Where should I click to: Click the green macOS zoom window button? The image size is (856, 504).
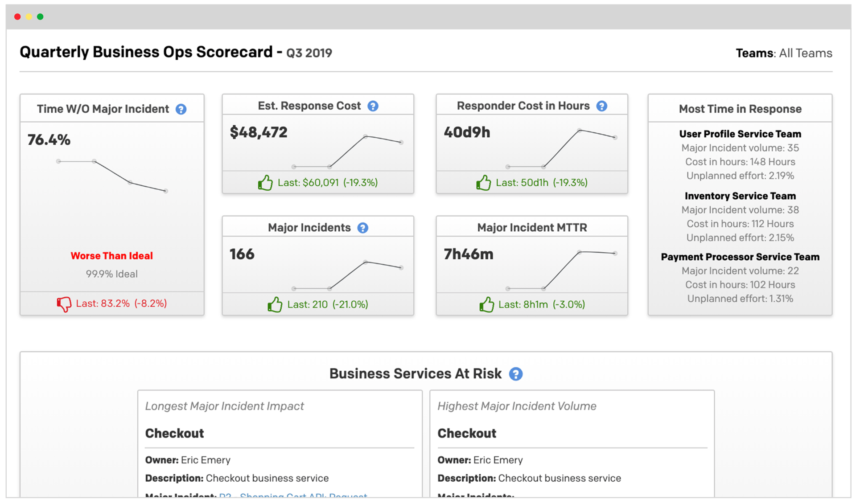[40, 16]
